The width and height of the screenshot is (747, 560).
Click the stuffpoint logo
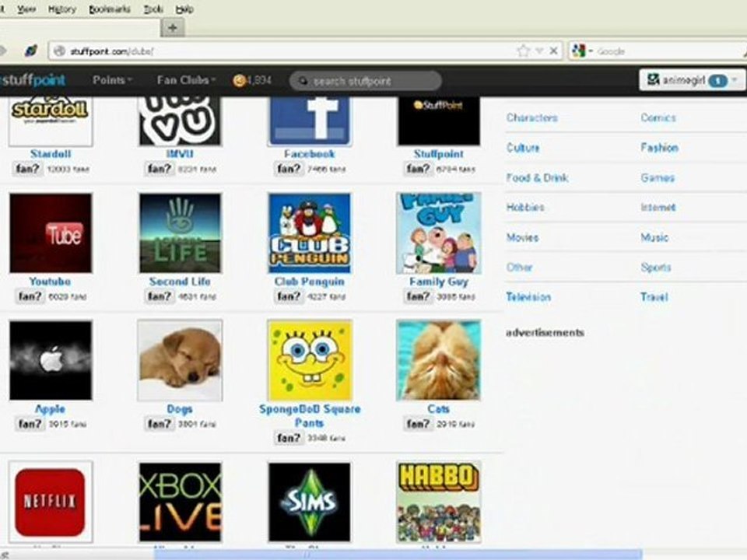(x=33, y=79)
